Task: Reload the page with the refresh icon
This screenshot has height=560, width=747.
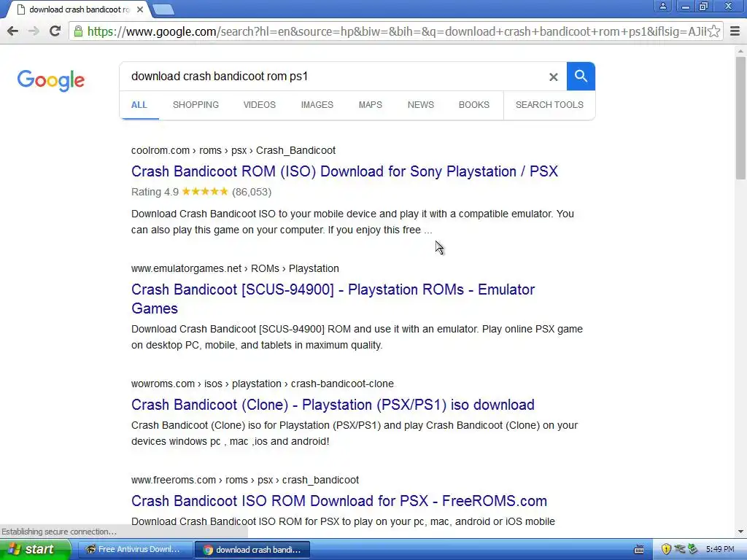Action: coord(55,31)
